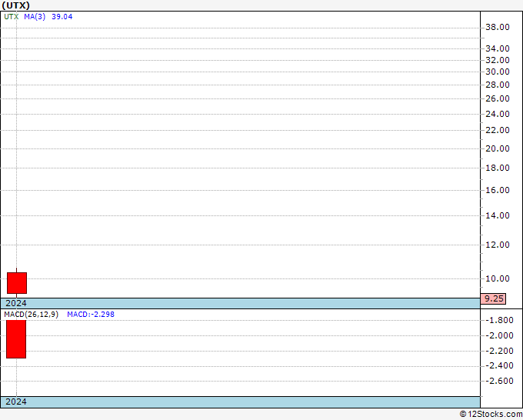Click the moving average value 39.04
This screenshot has height=420, width=523.
(62, 17)
